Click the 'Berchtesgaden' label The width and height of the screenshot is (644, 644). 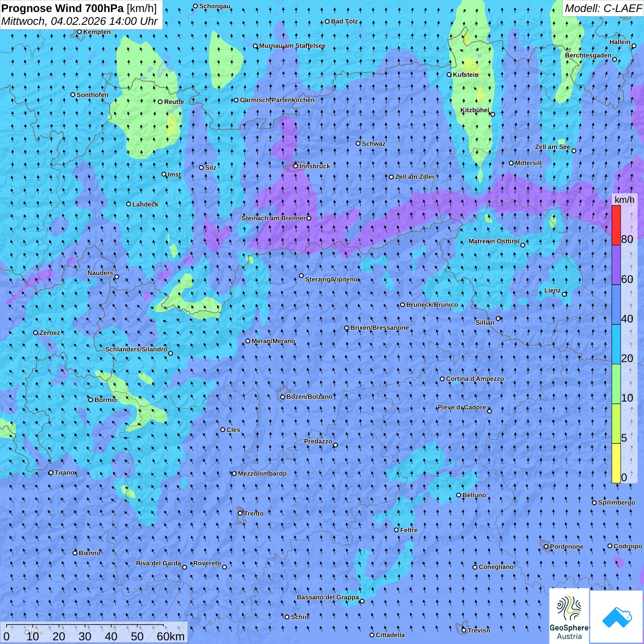[588, 55]
